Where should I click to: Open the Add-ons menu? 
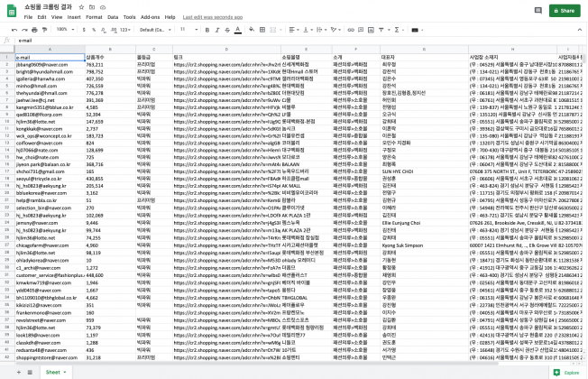(151, 17)
